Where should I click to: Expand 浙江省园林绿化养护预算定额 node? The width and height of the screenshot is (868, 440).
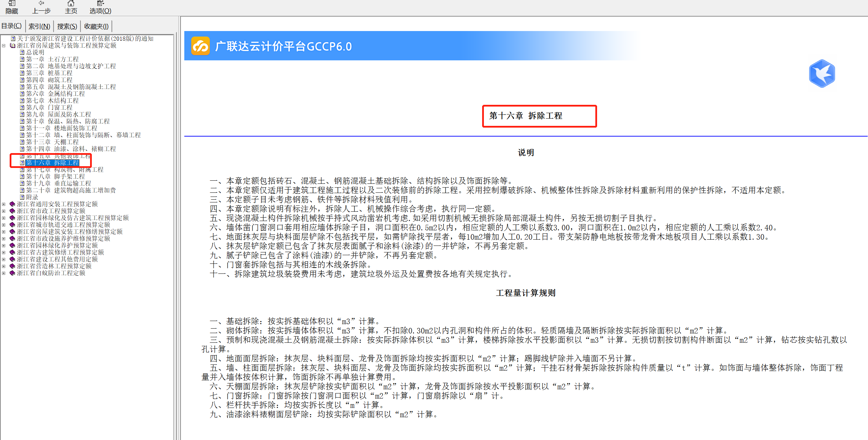tap(3, 246)
